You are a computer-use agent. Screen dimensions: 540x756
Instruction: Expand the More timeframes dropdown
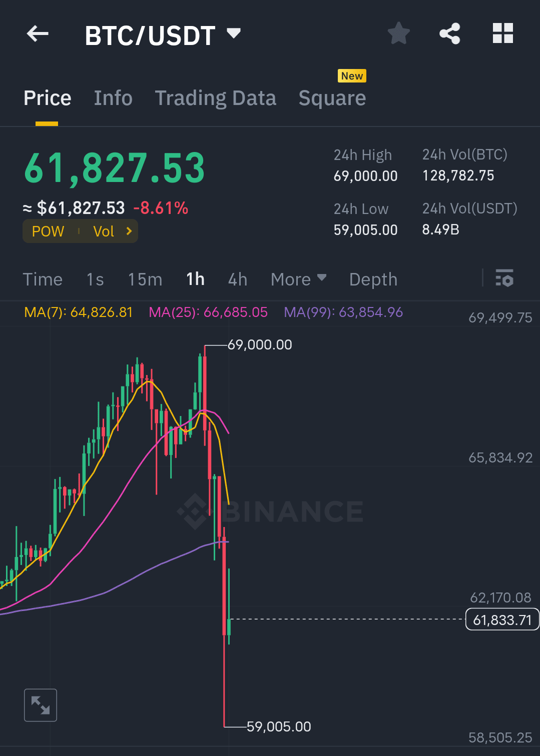pos(298,279)
